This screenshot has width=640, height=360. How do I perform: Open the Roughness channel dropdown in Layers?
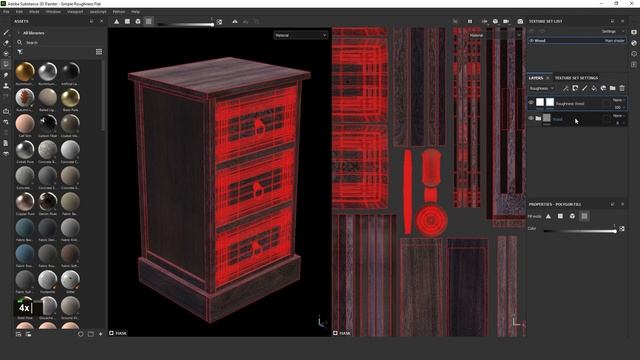(542, 88)
